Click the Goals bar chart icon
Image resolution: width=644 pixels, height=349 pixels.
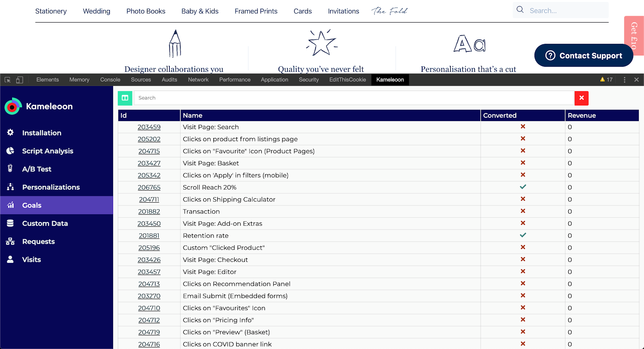(x=10, y=205)
